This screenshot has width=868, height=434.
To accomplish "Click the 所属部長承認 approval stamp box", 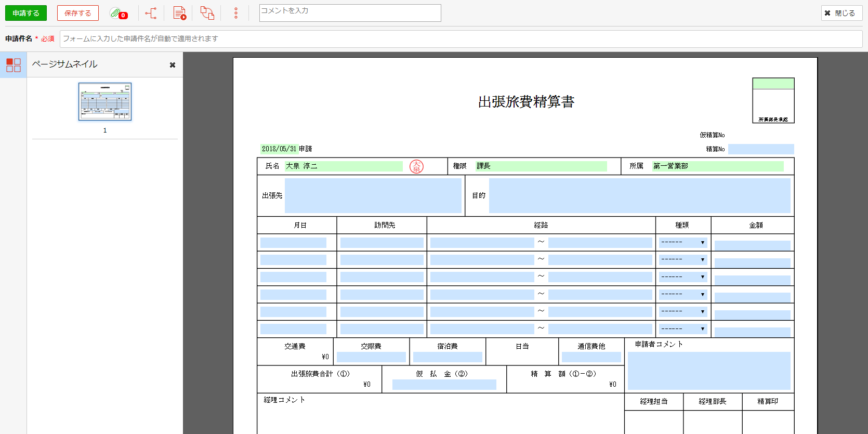I will coord(773,100).
